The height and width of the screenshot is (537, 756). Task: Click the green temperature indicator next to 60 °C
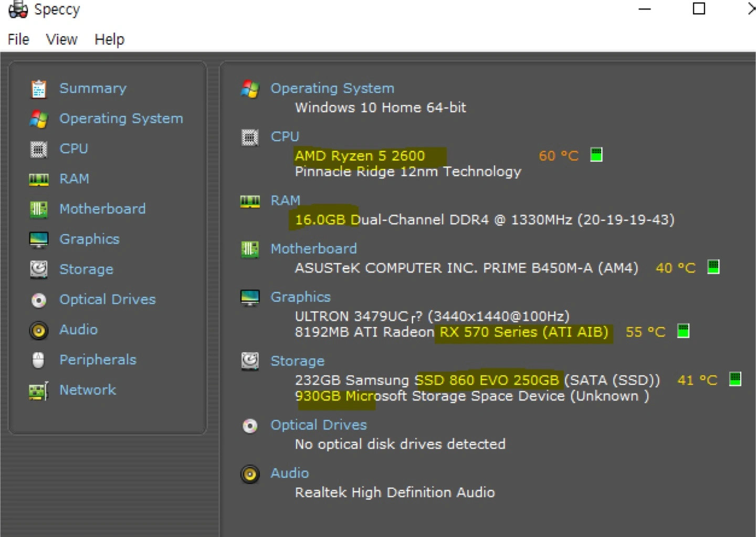tap(596, 155)
